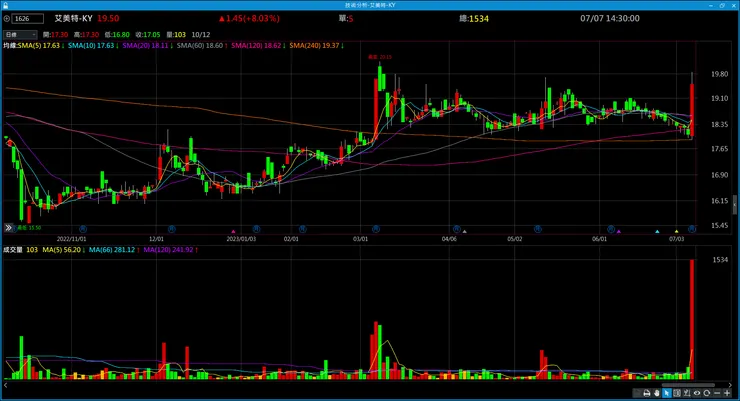Click the MA(5) 56.20 volume label
Screen dimensions: 740x401
pos(64,250)
